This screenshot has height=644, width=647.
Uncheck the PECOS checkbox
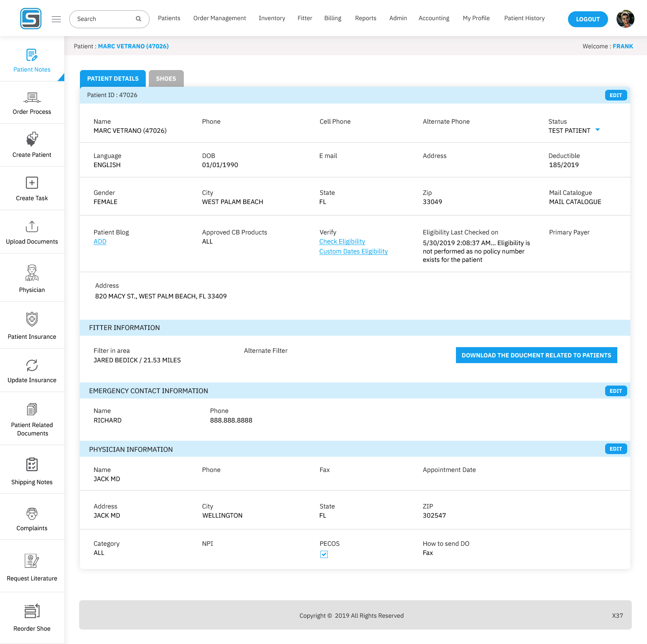point(324,554)
